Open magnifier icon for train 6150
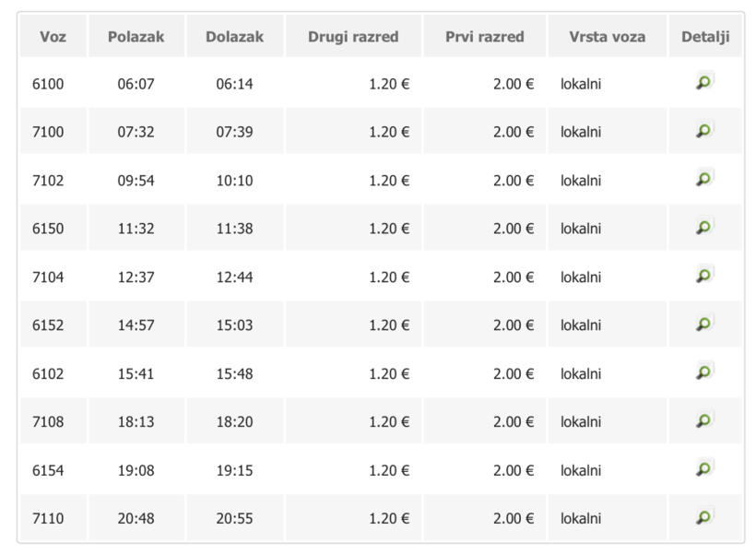The height and width of the screenshot is (554, 756). (704, 226)
